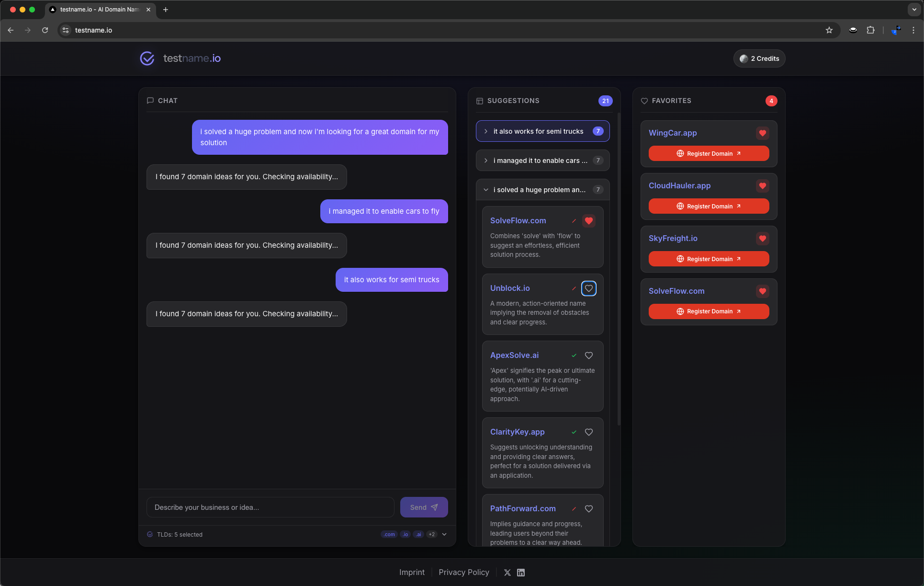Click the X (Twitter) icon in the footer
Viewport: 924px width, 586px height.
(507, 572)
